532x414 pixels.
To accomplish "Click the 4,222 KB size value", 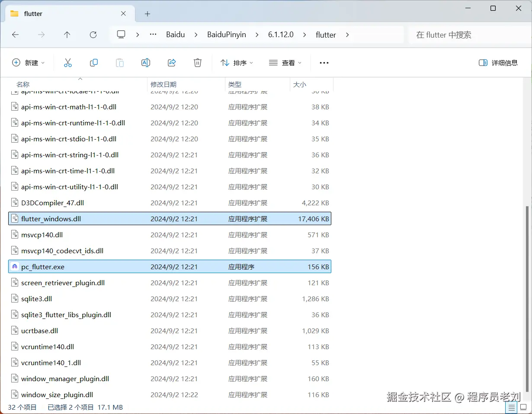I will click(x=316, y=203).
